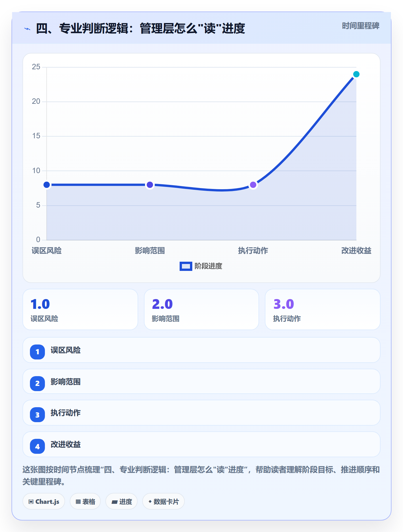Viewport: 403px width, 532px height.
Task: Click the 1.0 value in the stat card
Action: [x=40, y=304]
